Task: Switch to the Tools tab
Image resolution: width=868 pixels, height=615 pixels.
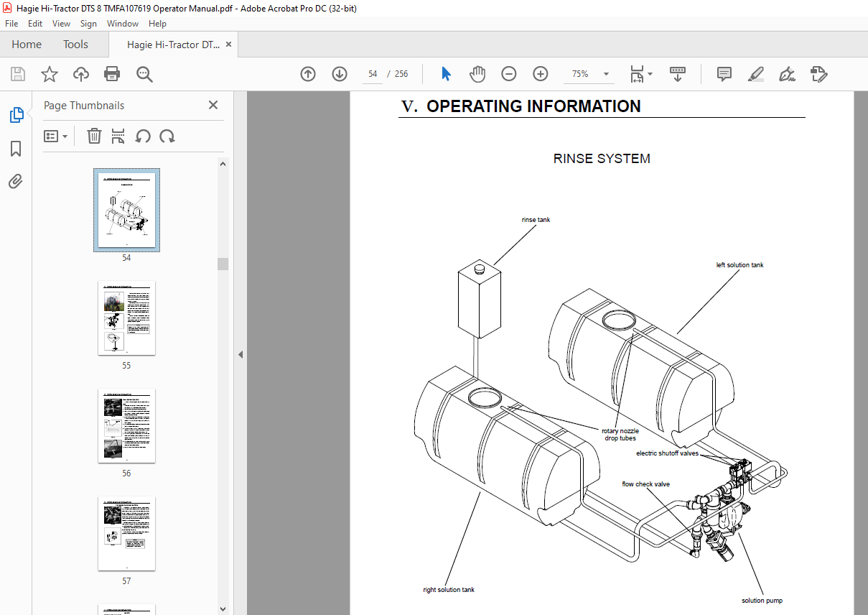Action: 75,44
